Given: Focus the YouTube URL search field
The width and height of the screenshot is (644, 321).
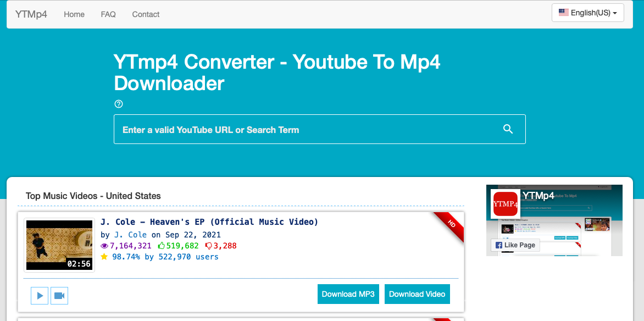Looking at the screenshot, I should tap(320, 130).
